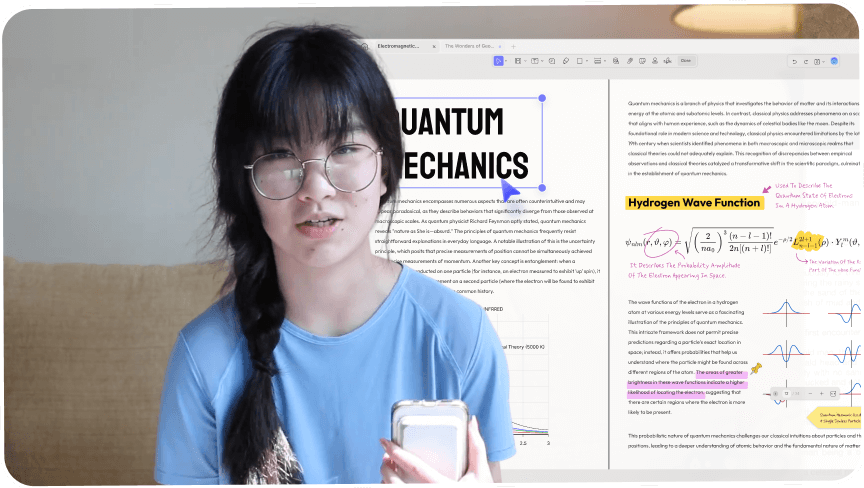Select the Electromagnetic document tab
864x488 pixels.
pyautogui.click(x=400, y=46)
